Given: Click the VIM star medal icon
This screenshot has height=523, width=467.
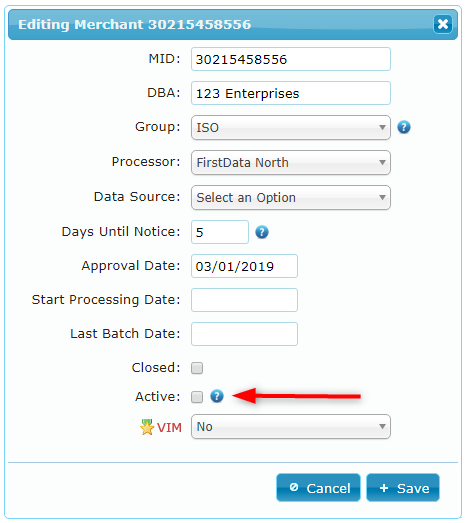Looking at the screenshot, I should 147,427.
